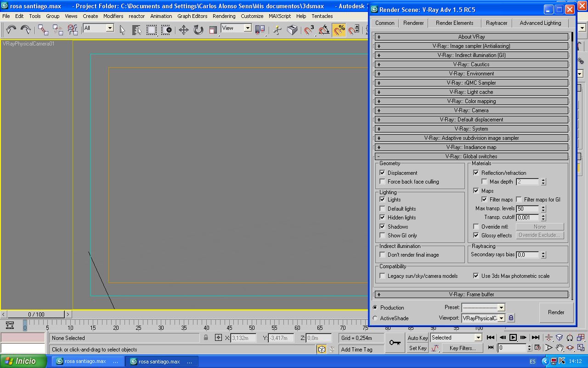Check the Override mtl checkbox
Viewport: 588px width, 368px height.
click(476, 227)
